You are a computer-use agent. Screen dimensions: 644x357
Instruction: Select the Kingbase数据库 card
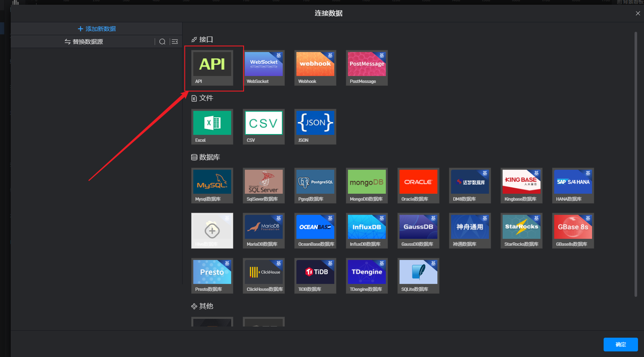pyautogui.click(x=522, y=186)
